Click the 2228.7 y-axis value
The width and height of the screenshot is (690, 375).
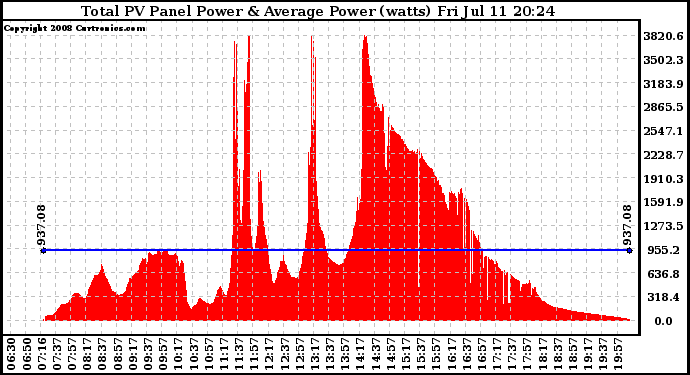[x=663, y=155]
